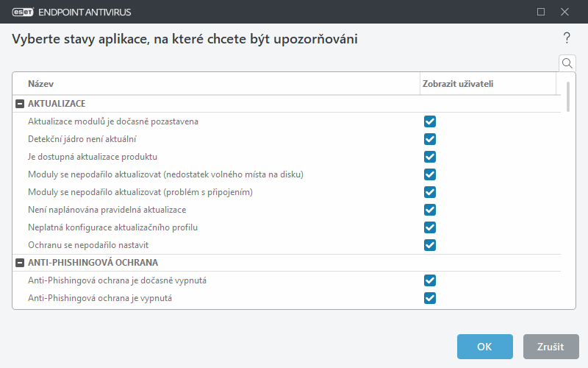
Task: Close the ESET dialog window
Action: click(x=564, y=12)
